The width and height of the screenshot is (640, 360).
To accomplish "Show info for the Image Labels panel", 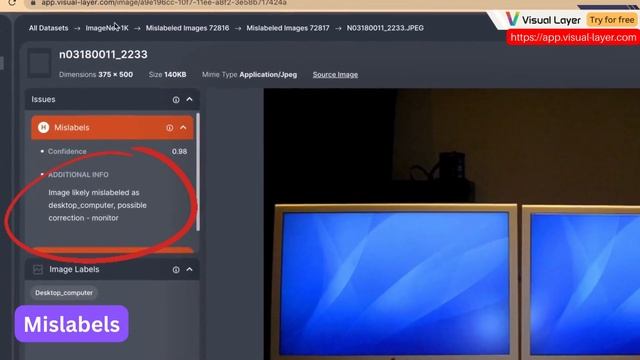I will 176,270.
